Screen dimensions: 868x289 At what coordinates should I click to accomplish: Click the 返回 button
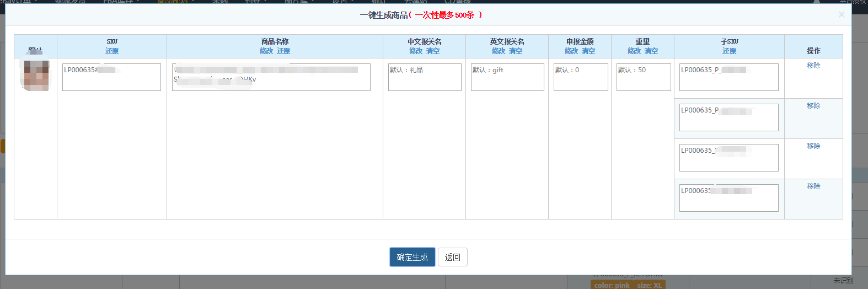[452, 257]
